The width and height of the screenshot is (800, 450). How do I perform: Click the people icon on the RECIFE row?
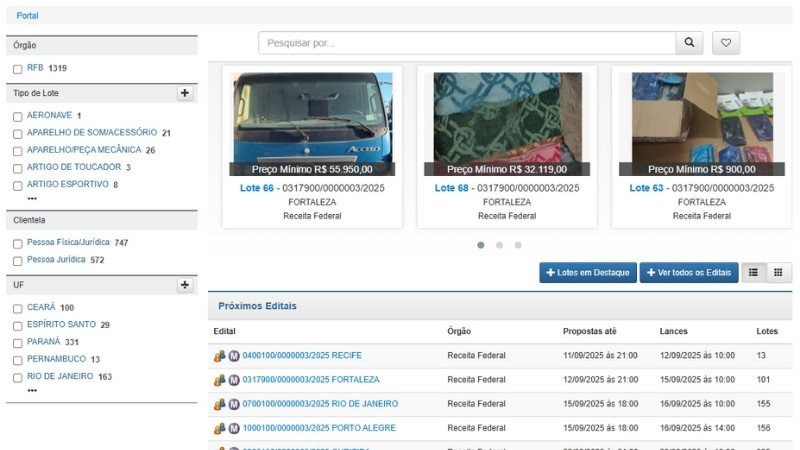[x=219, y=356]
